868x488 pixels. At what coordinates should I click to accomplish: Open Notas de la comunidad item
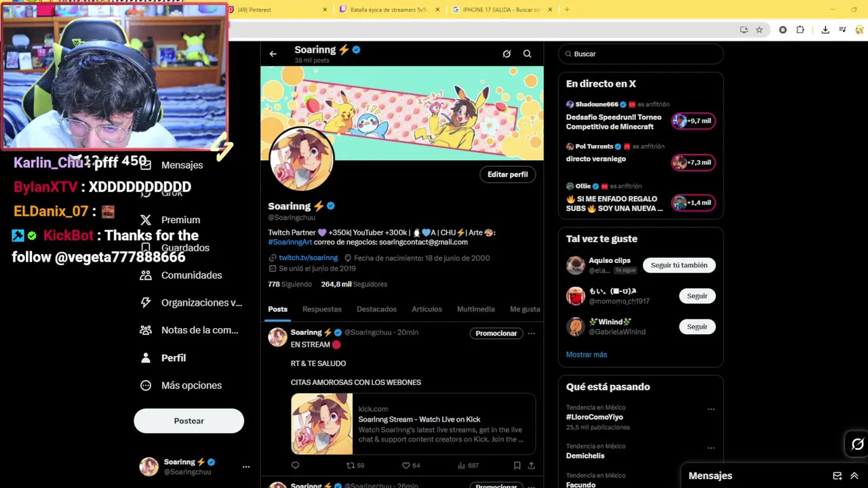(x=189, y=330)
